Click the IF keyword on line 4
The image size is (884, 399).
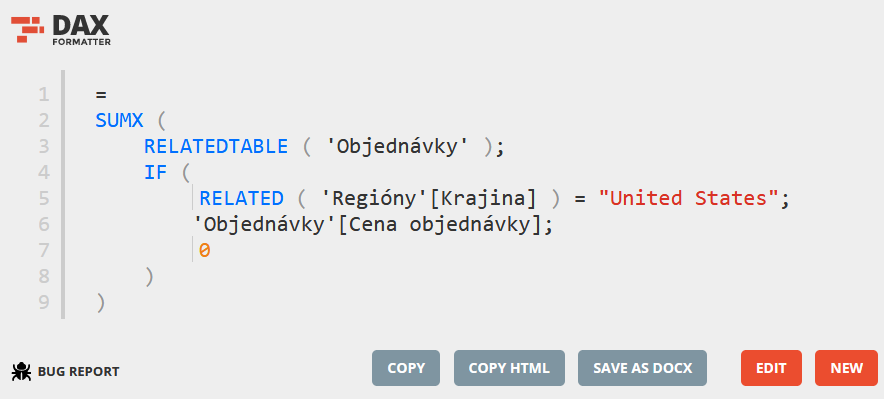[156, 172]
